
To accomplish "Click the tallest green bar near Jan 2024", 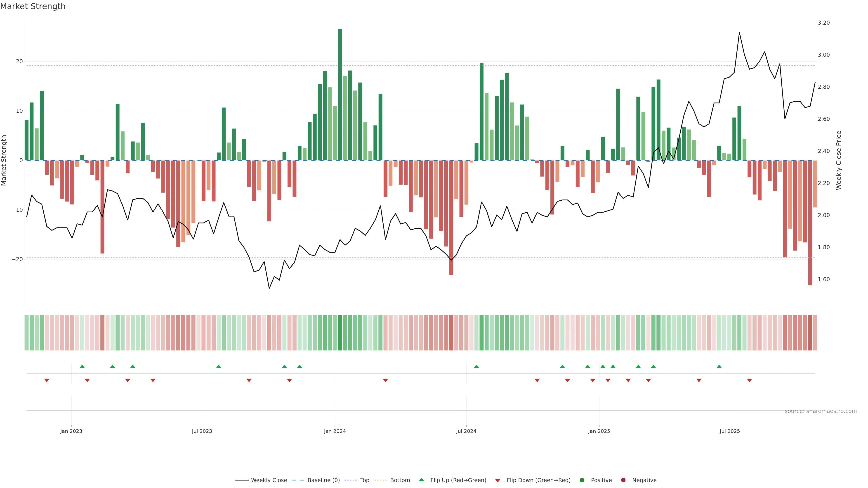I will (x=340, y=94).
